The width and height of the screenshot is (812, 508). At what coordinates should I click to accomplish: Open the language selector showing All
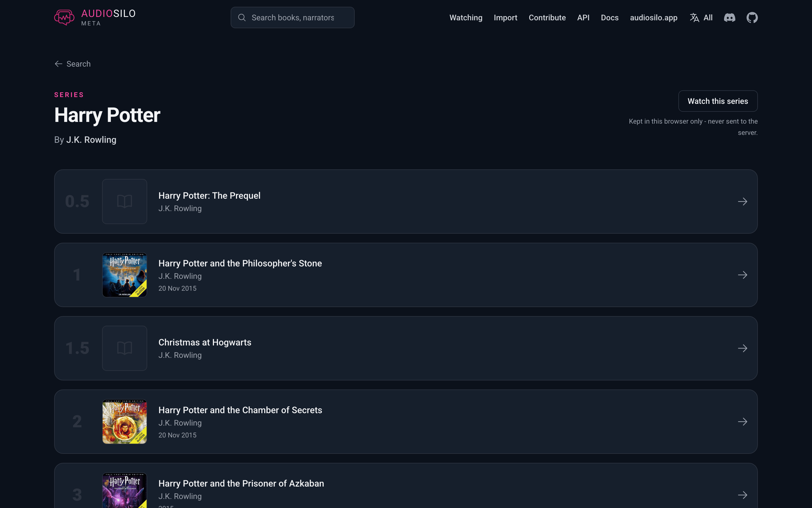(701, 17)
